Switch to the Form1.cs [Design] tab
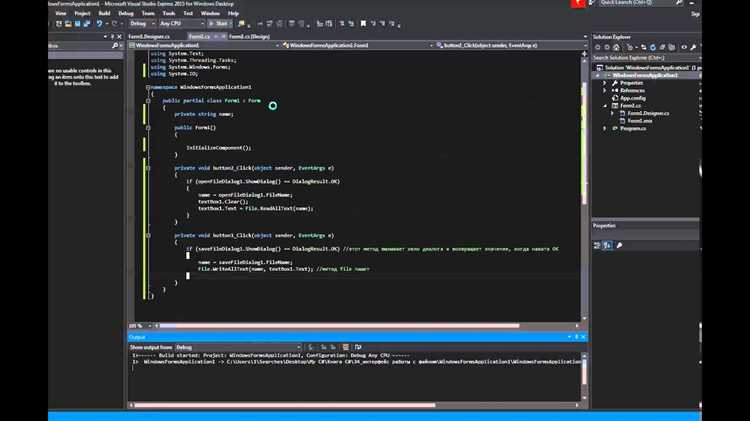Image resolution: width=750 pixels, height=421 pixels. 249,36
